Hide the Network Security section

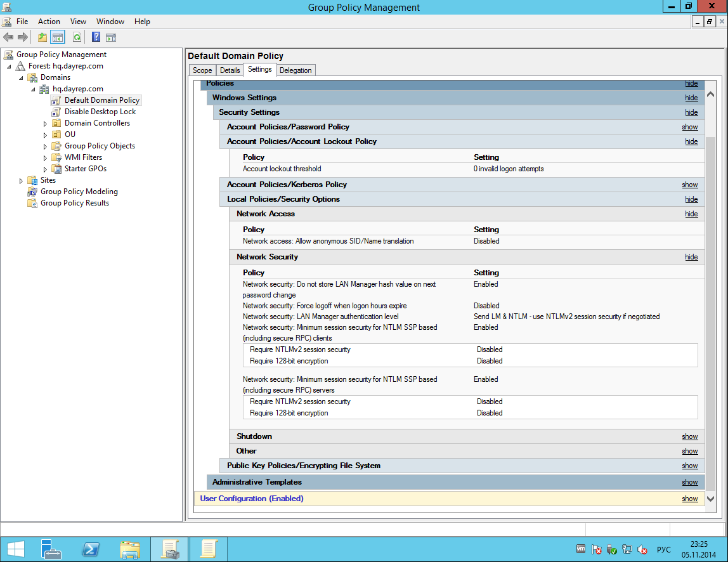tap(691, 257)
